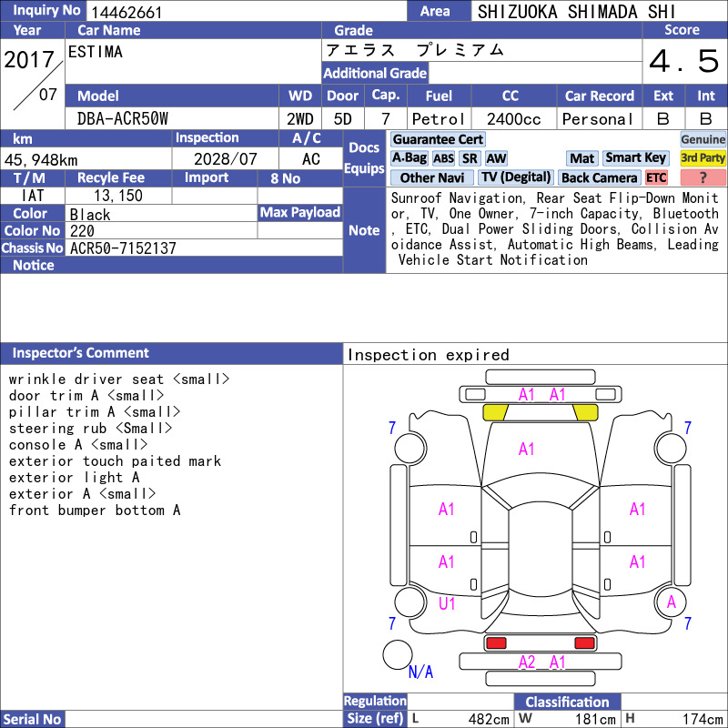This screenshot has width=728, height=728.
Task: Click the Guarantee Cert badge
Action: coord(438,139)
